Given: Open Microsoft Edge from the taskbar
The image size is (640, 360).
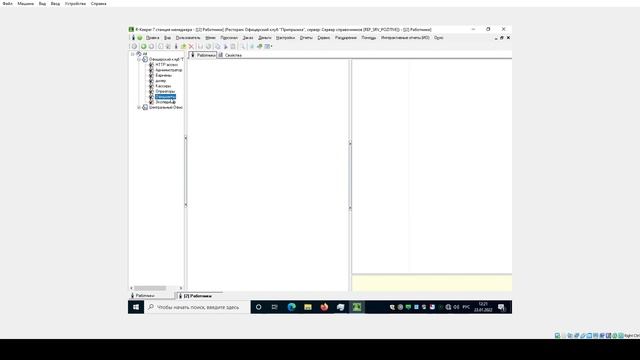Looking at the screenshot, I should pyautogui.click(x=291, y=307).
